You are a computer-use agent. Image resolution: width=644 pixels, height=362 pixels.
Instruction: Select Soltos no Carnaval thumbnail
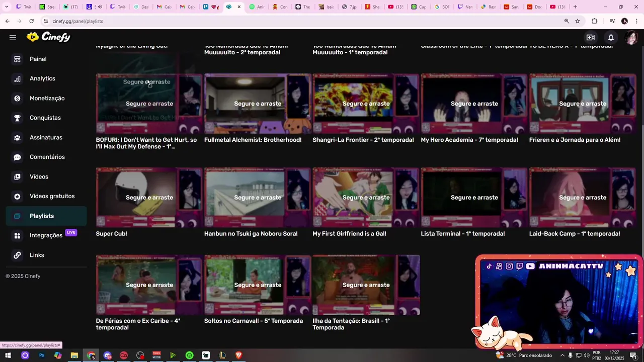pos(258,285)
